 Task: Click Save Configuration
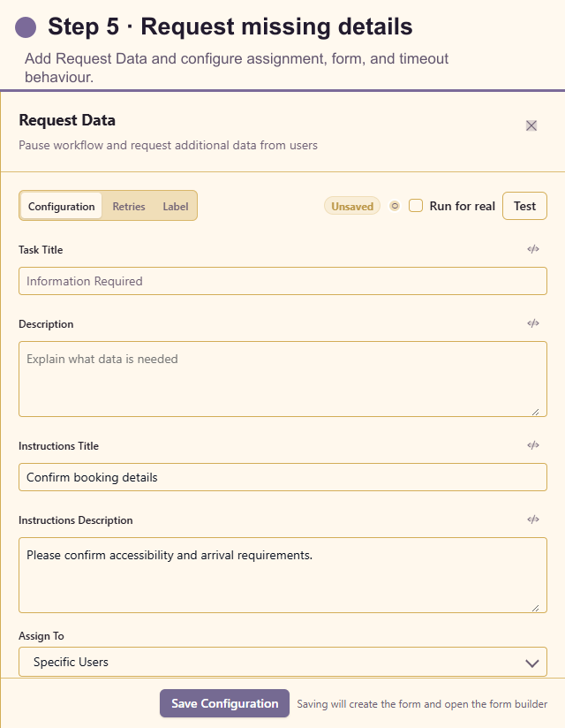click(x=224, y=703)
